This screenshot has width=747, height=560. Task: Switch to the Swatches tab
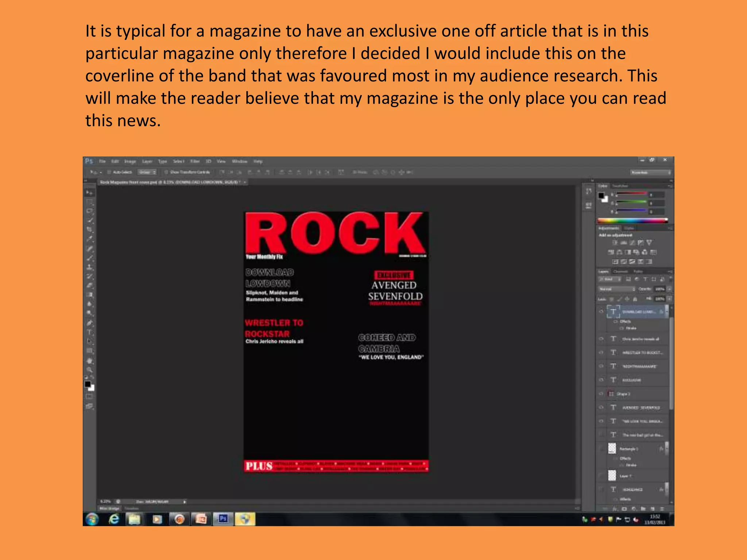point(620,186)
